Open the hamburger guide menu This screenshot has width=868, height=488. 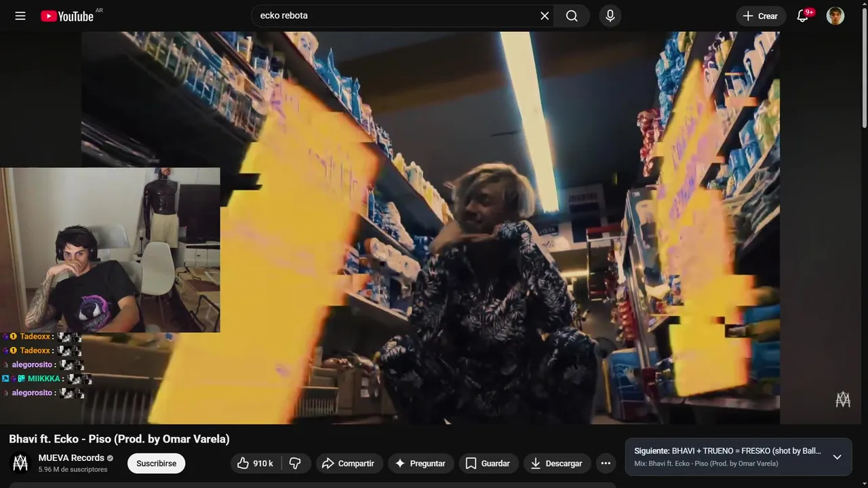tap(20, 16)
